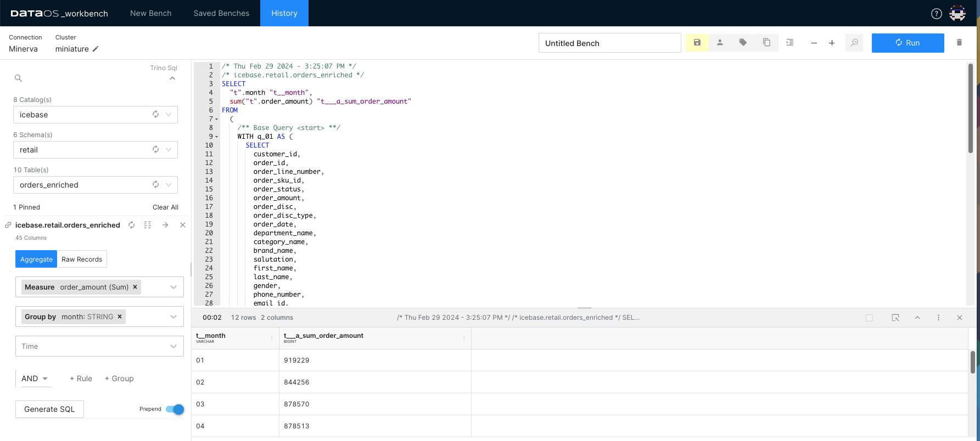Open help via the question mark icon
Viewport: 980px width, 441px height.
937,14
